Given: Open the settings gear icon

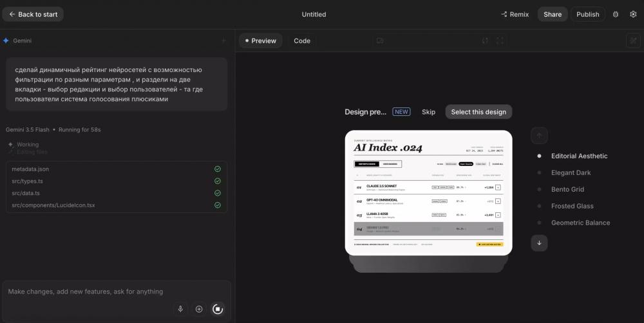Looking at the screenshot, I should tap(633, 14).
